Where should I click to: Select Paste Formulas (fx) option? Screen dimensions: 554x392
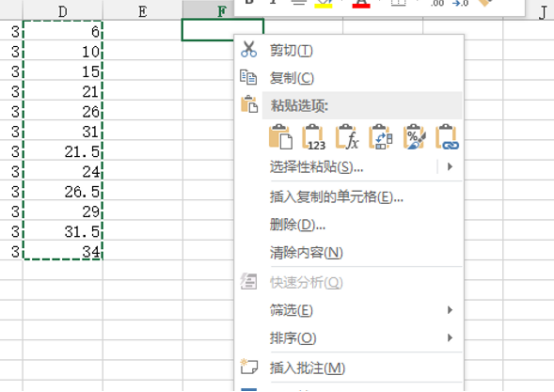(347, 137)
